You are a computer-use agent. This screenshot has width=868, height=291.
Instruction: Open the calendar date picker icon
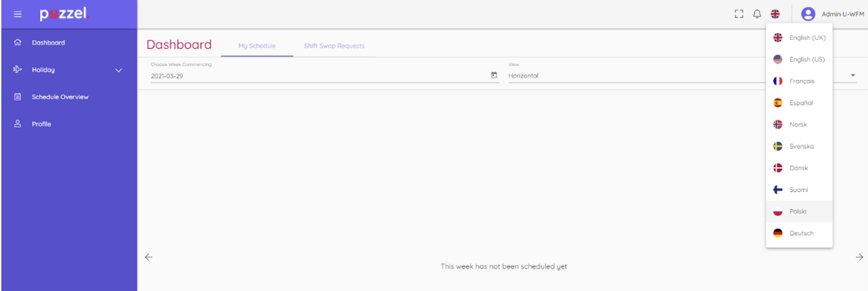(494, 75)
